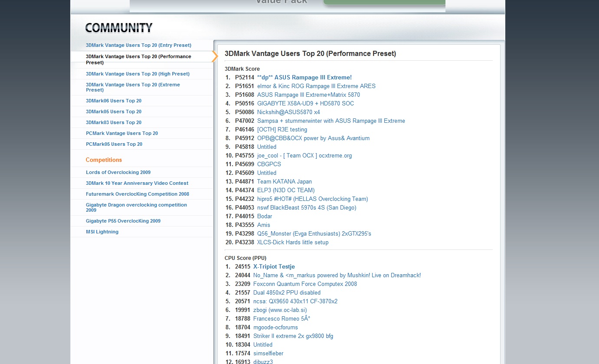This screenshot has width=599, height=364.
Task: Open Gigabyte P55 OverclocKing 2009
Action: (x=123, y=221)
